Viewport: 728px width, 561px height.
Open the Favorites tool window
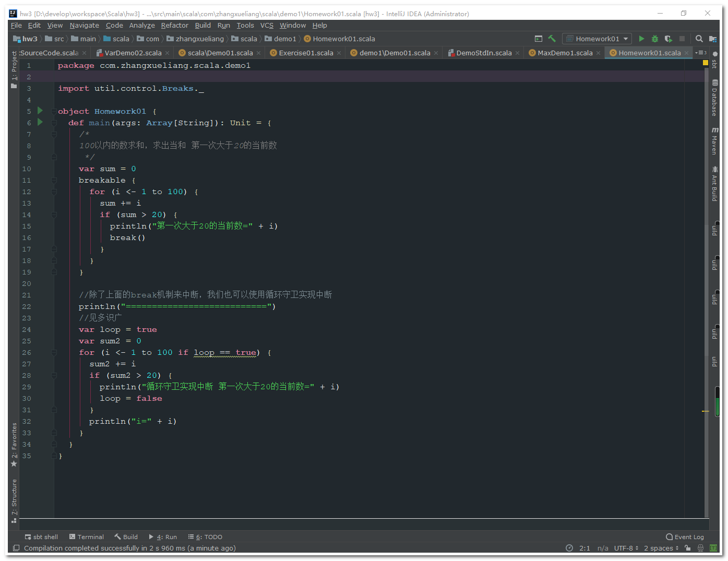click(x=14, y=445)
